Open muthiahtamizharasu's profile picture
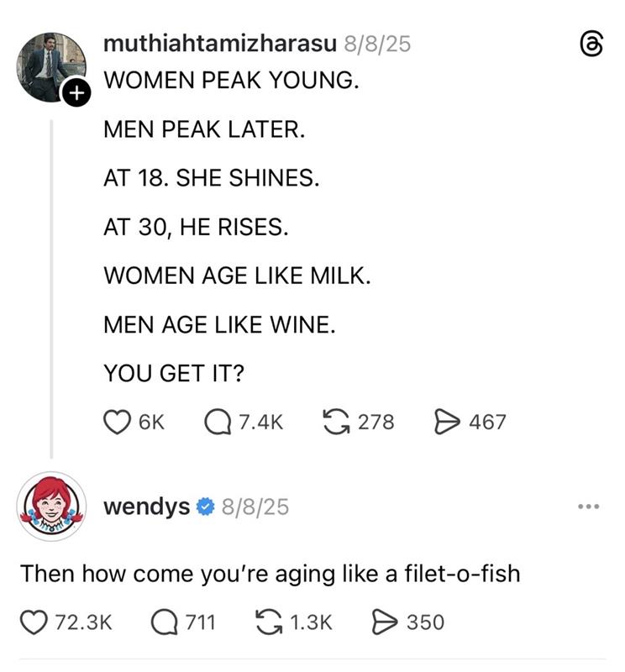 pos(49,66)
